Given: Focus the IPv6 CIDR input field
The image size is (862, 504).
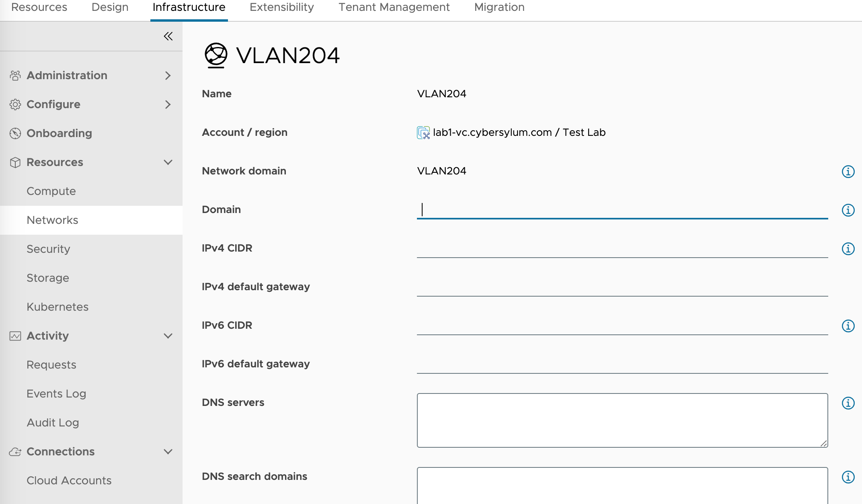Looking at the screenshot, I should pyautogui.click(x=622, y=326).
